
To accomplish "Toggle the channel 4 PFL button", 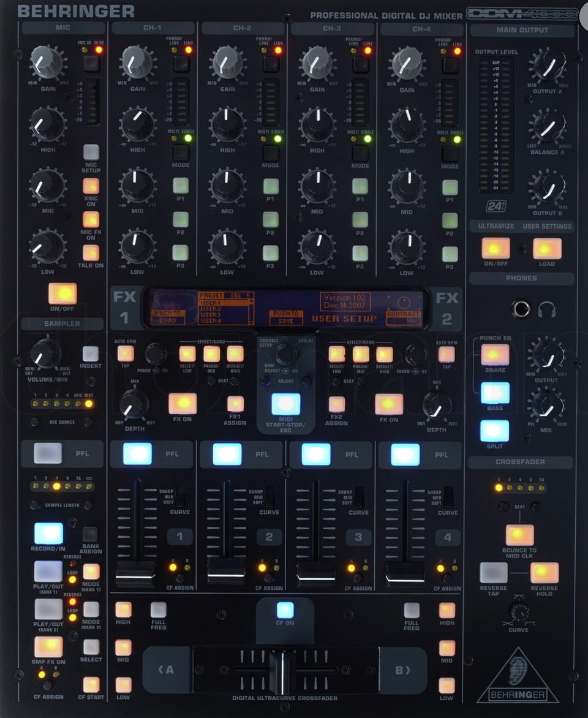I will click(x=405, y=455).
